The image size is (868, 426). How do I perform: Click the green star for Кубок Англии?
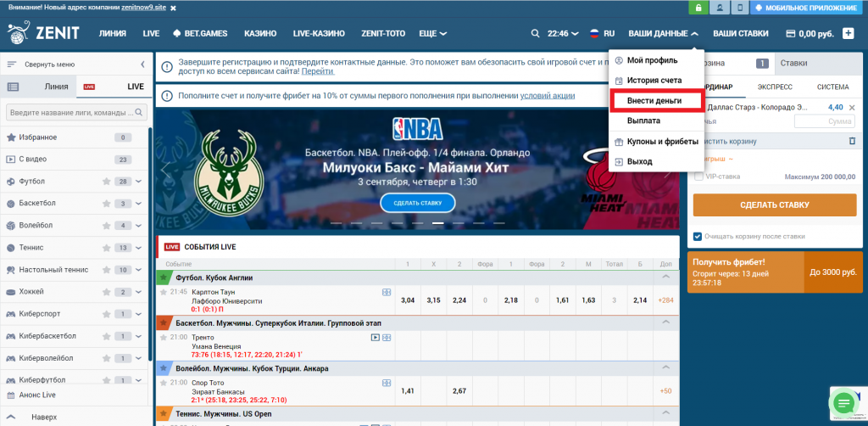pos(164,277)
